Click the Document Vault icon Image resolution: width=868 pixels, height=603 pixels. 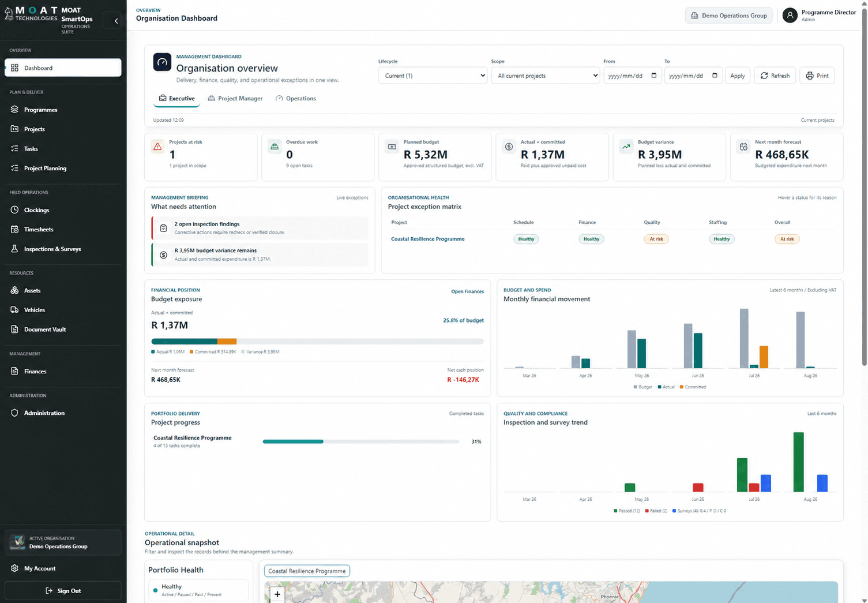pos(14,329)
